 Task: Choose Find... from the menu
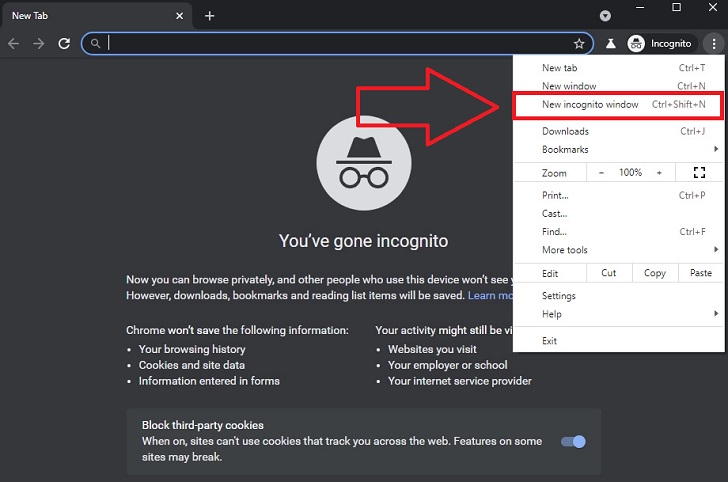618,232
